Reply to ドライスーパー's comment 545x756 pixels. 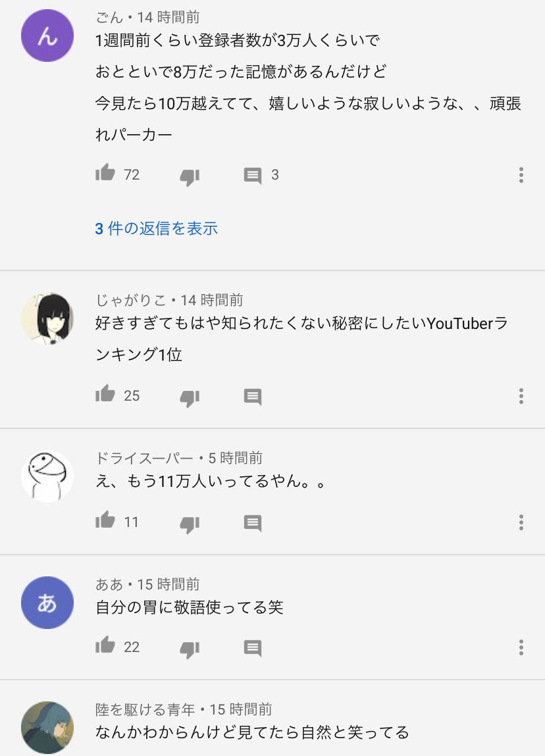253,523
